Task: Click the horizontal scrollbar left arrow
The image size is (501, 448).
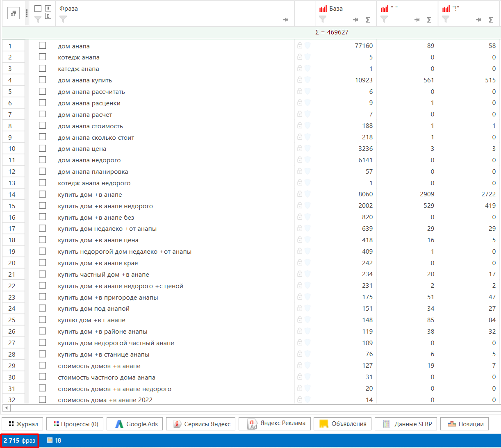Action: tap(6, 408)
